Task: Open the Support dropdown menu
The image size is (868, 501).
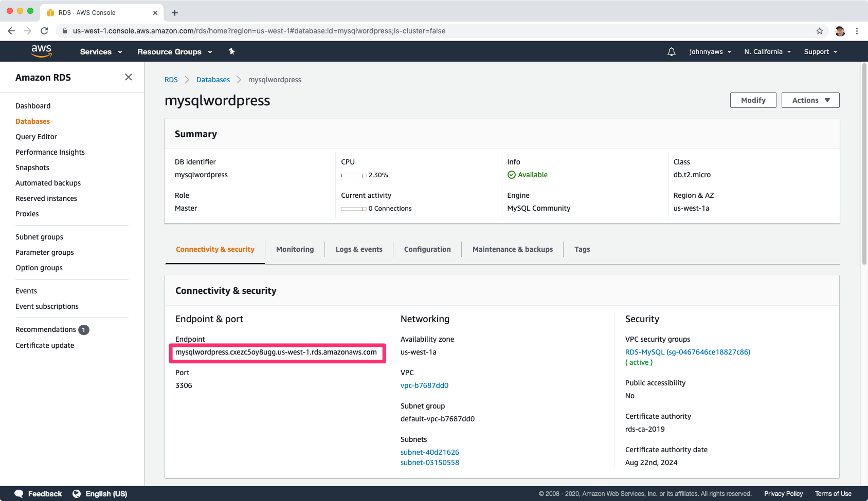Action: [x=821, y=52]
